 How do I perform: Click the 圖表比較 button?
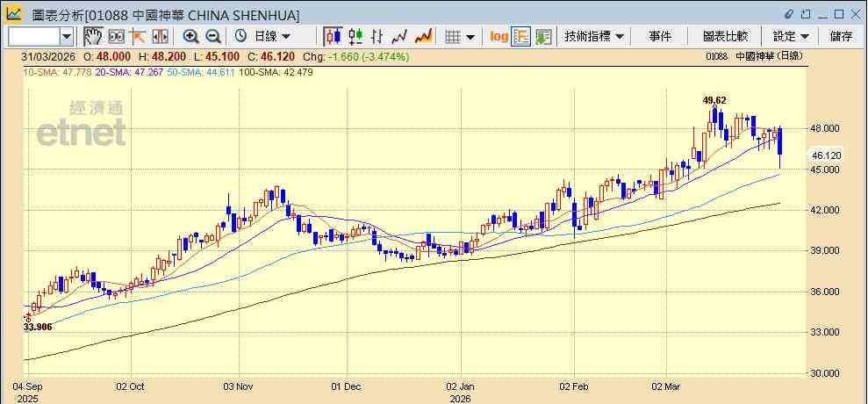pyautogui.click(x=725, y=37)
